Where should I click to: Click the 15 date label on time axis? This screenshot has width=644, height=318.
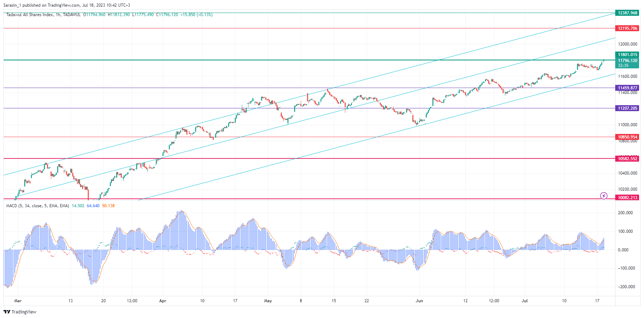tap(334, 301)
